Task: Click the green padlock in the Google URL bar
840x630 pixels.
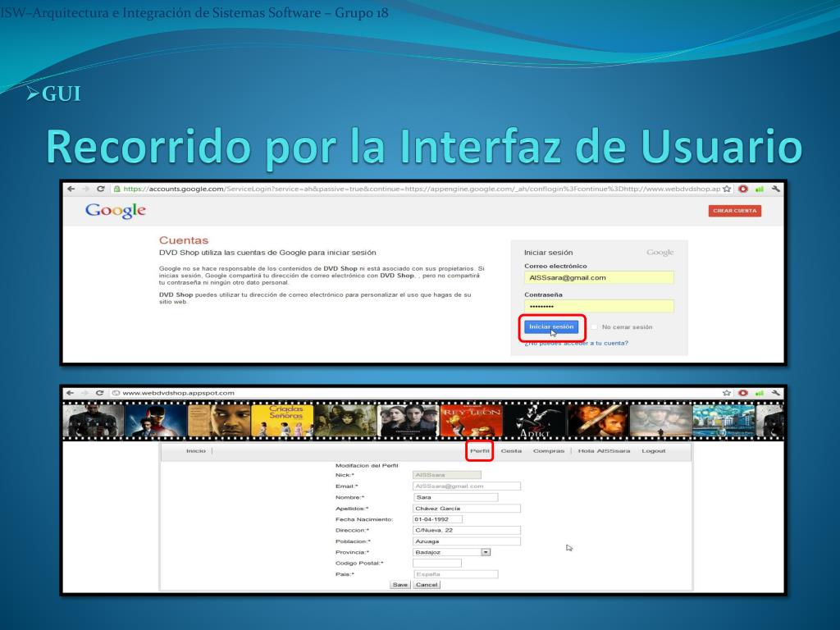Action: (116, 189)
